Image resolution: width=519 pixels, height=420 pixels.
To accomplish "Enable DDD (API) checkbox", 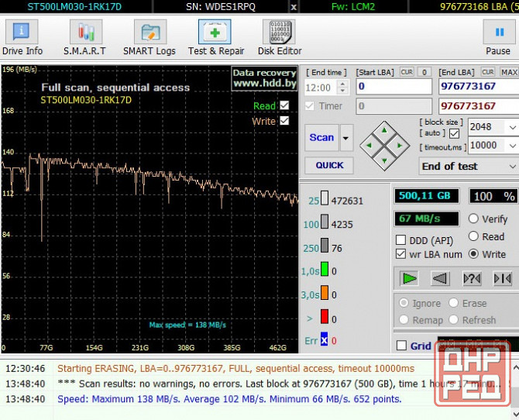I will pos(400,239).
